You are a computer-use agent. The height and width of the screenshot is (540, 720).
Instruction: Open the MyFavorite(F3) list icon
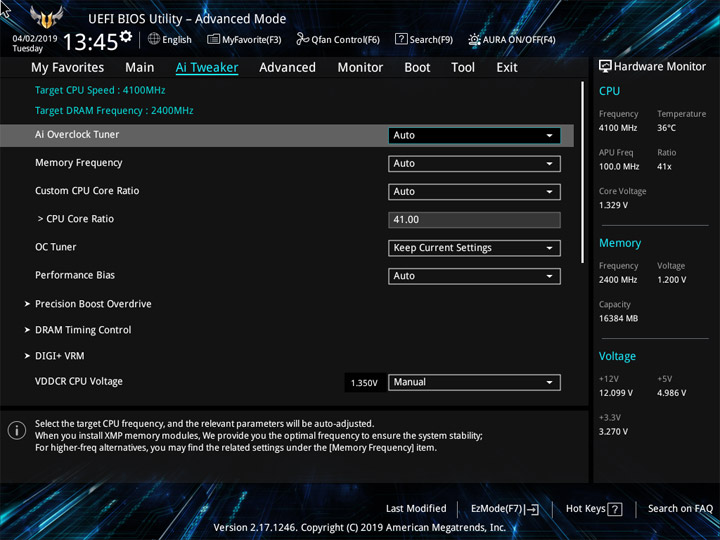213,39
